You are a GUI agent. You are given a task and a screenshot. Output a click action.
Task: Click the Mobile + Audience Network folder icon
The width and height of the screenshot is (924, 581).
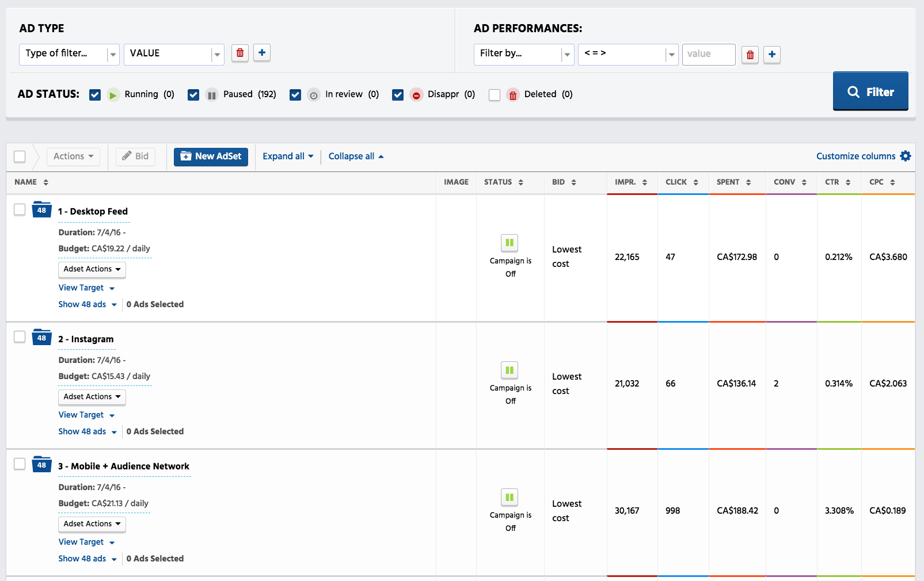41,464
